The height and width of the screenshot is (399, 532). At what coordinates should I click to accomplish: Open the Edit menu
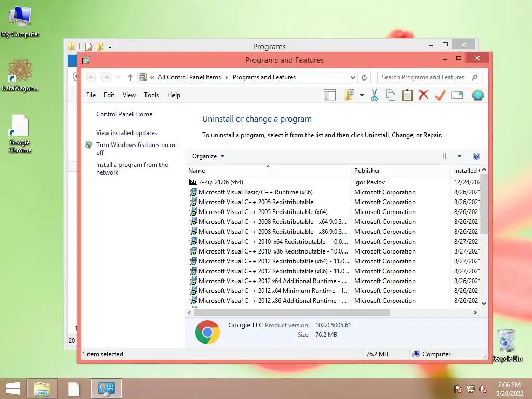pos(109,95)
